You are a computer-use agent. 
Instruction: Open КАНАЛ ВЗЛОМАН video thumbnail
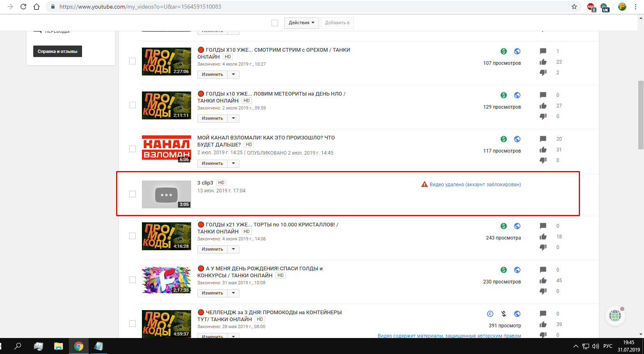[167, 149]
